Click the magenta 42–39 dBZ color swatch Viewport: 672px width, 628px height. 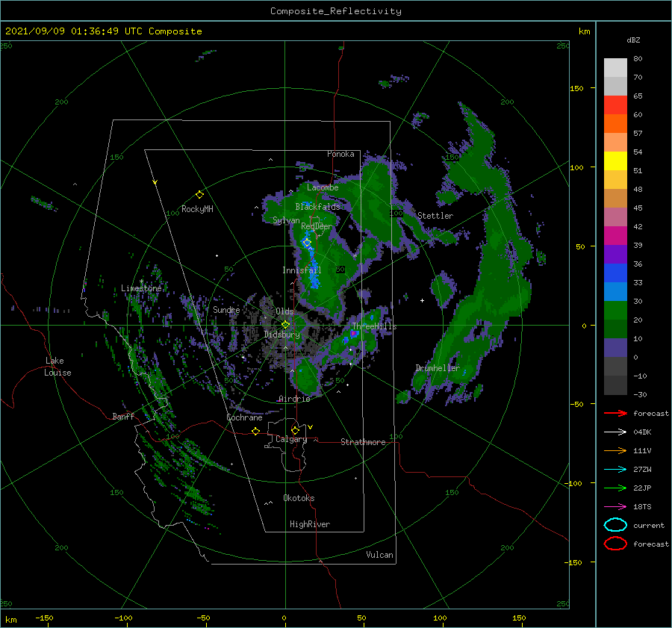615,236
